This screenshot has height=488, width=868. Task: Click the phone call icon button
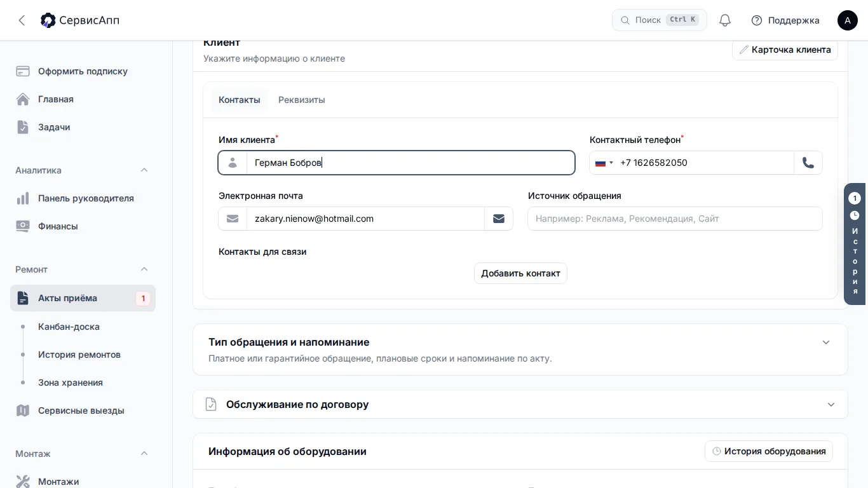(x=808, y=163)
